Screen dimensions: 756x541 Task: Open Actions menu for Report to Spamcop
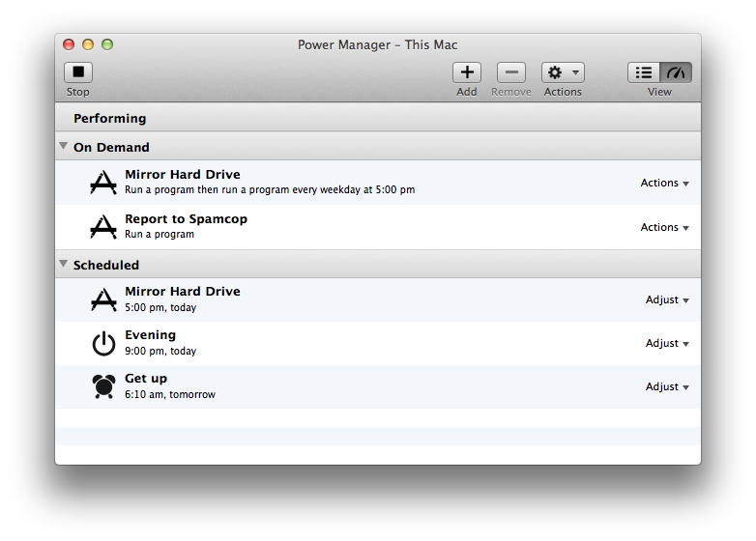coord(664,227)
